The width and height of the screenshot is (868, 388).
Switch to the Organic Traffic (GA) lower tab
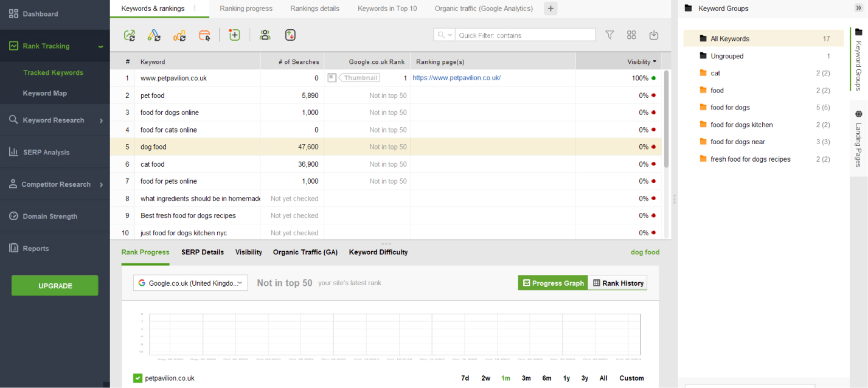(x=305, y=252)
